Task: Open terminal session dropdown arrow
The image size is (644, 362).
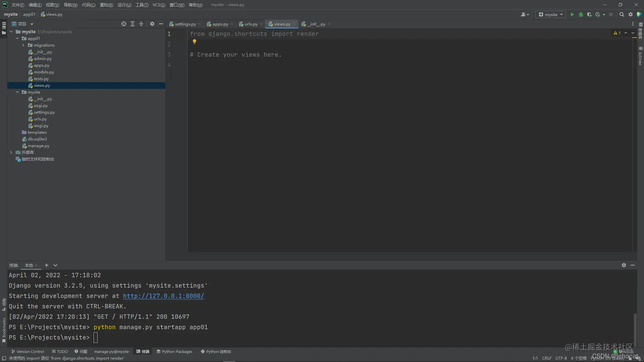Action: point(55,265)
